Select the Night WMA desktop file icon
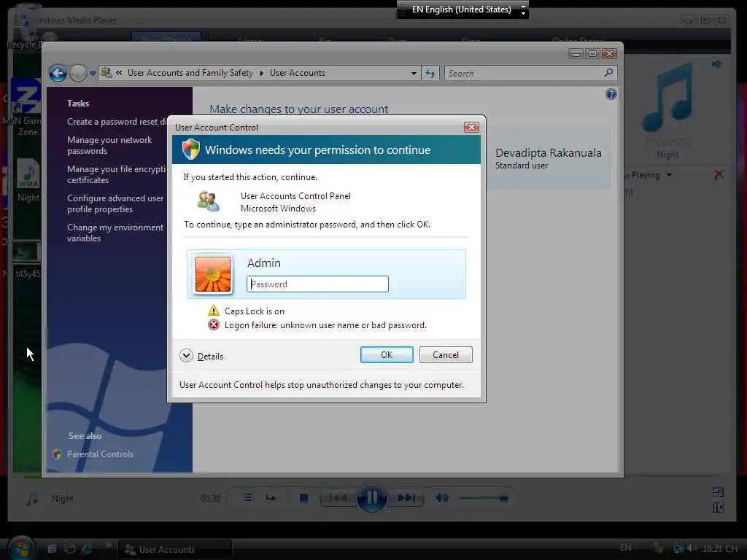The height and width of the screenshot is (560, 747). pyautogui.click(x=28, y=181)
